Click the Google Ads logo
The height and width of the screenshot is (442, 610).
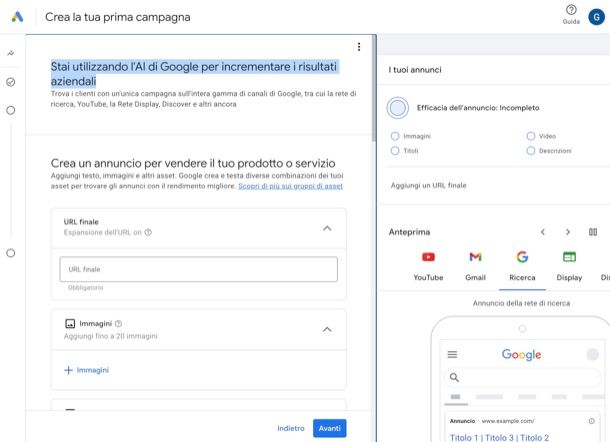(x=17, y=17)
